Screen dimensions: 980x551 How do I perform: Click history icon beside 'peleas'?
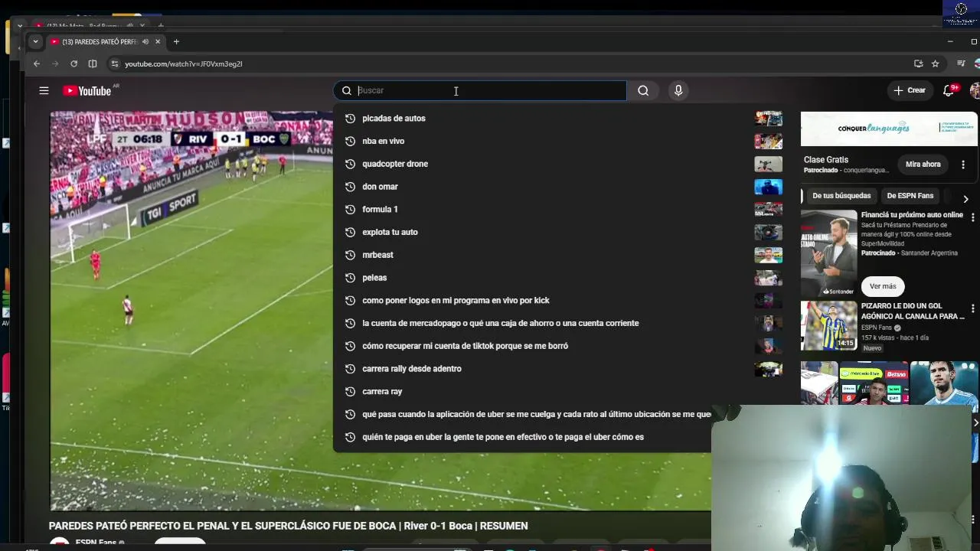pyautogui.click(x=351, y=278)
